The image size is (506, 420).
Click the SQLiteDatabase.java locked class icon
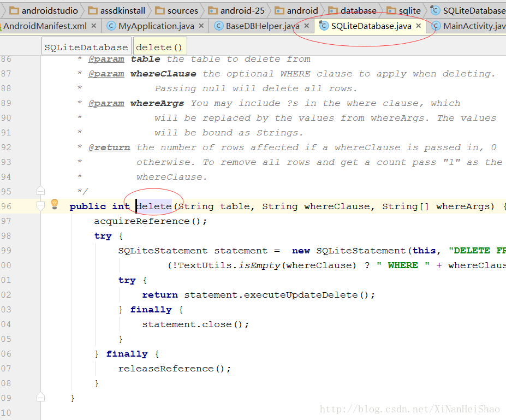[324, 26]
